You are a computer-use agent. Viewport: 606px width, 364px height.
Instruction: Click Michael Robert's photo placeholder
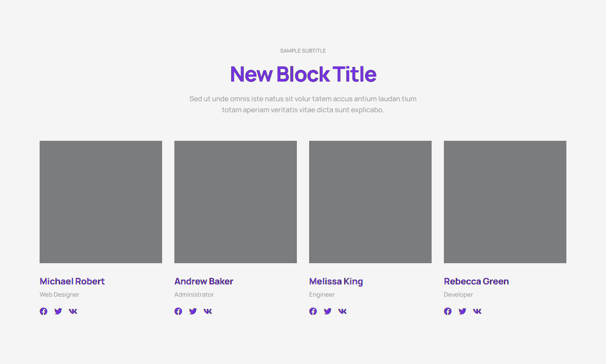tap(101, 202)
